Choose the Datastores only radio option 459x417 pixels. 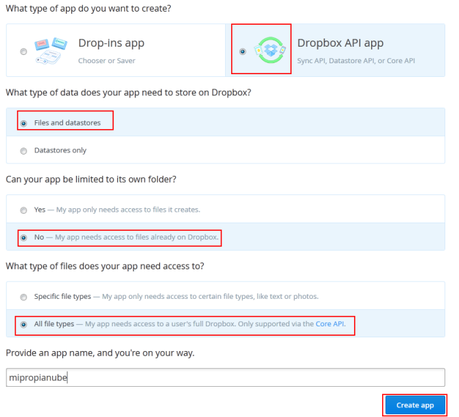(x=23, y=151)
